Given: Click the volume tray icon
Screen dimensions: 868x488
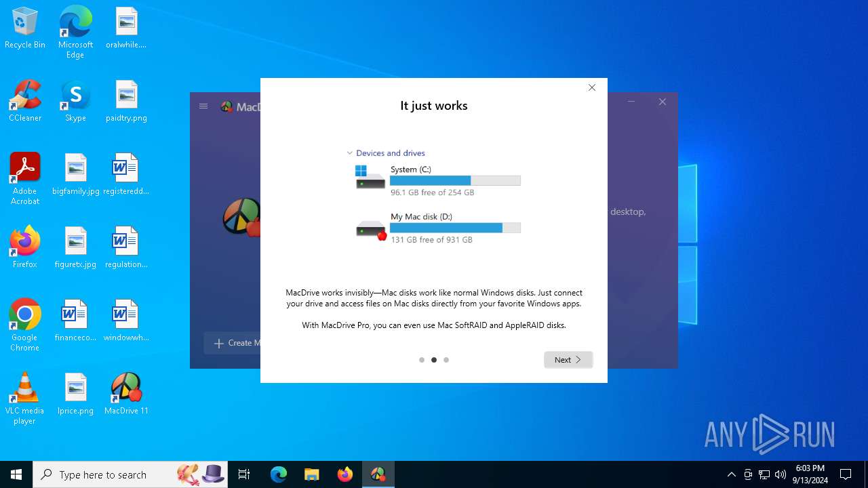Looking at the screenshot, I should click(x=781, y=474).
